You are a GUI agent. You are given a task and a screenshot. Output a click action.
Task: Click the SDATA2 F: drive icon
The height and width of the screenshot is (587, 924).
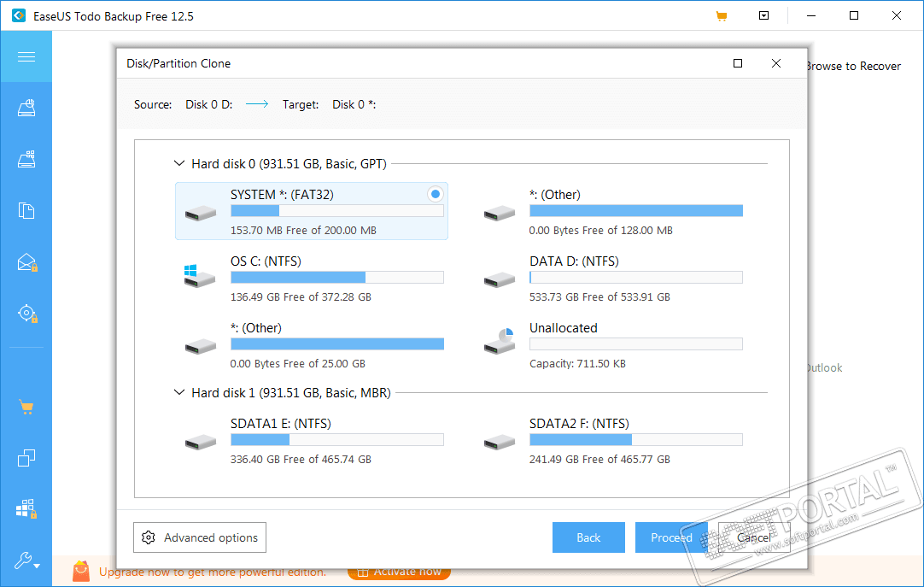coord(499,442)
